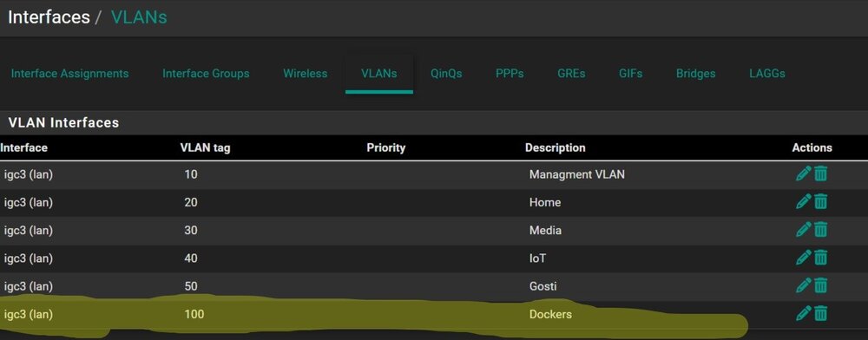This screenshot has width=868, height=340.
Task: Click the Home description cell
Action: (x=545, y=202)
